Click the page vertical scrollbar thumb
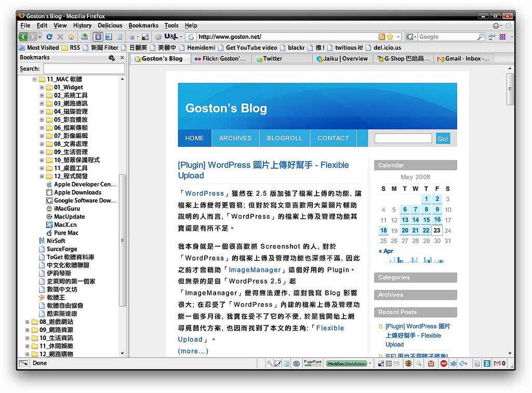The width and height of the screenshot is (532, 393). [x=510, y=89]
